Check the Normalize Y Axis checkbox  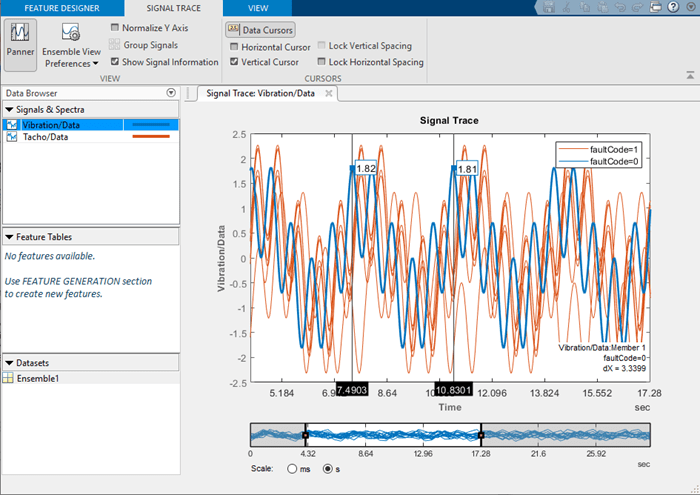(116, 28)
